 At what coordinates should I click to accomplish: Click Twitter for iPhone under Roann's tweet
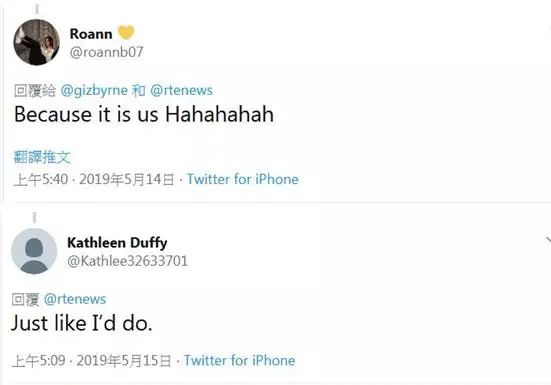click(x=242, y=179)
